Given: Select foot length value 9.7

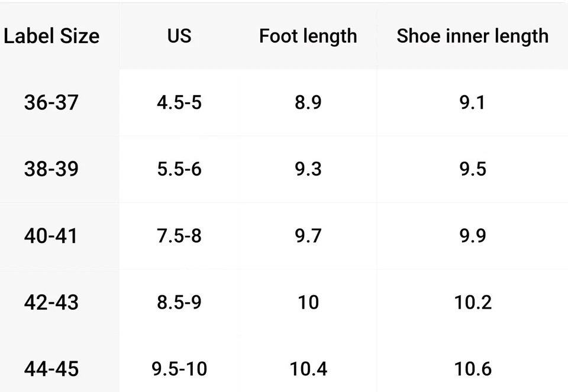Looking at the screenshot, I should (x=308, y=236).
